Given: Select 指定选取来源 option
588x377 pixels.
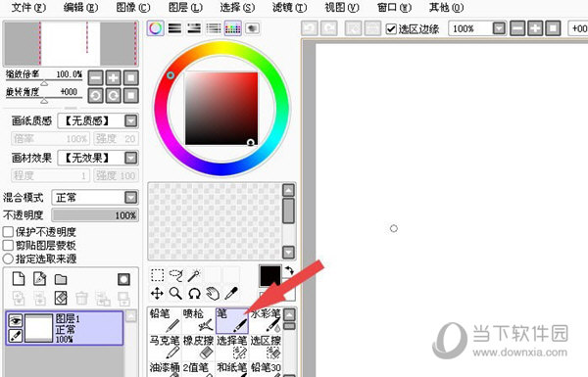Looking at the screenshot, I should [x=8, y=259].
